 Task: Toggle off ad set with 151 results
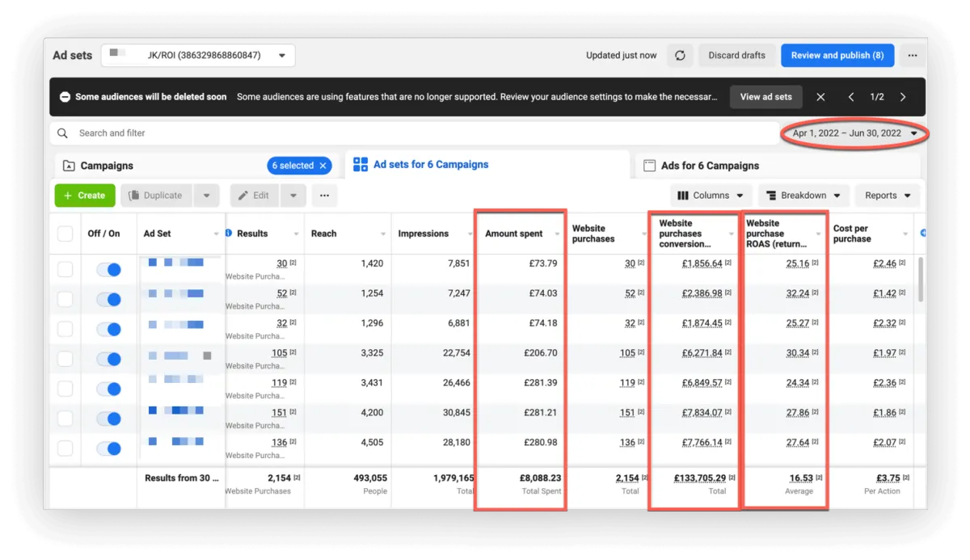coord(108,419)
